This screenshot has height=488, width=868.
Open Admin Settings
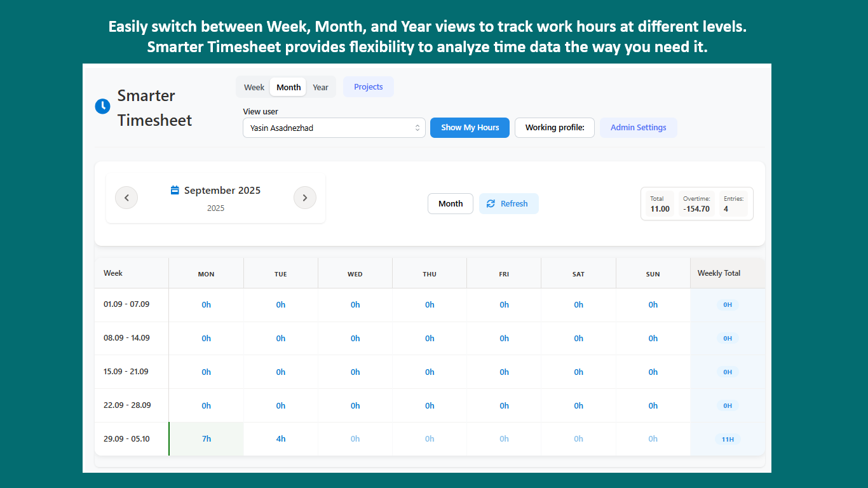(x=638, y=128)
